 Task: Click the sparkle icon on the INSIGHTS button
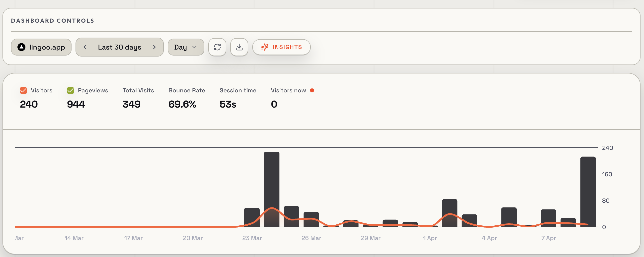click(x=265, y=47)
